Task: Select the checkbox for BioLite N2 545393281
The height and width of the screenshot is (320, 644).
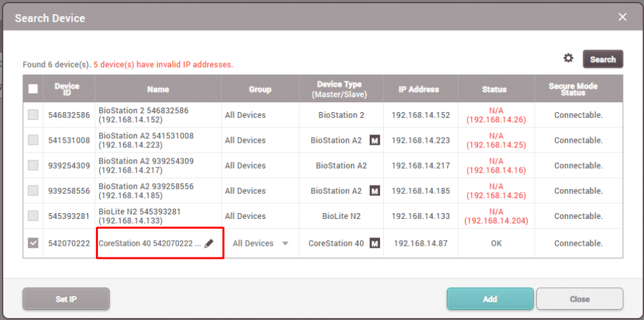Action: (33, 216)
